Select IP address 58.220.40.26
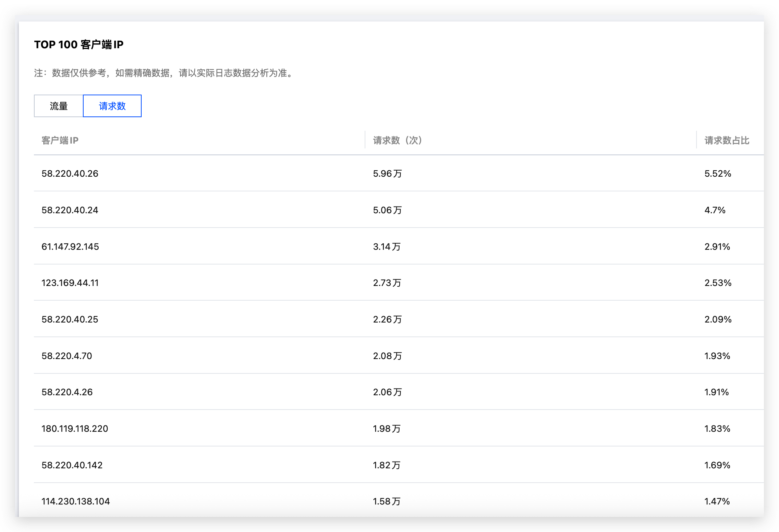 (x=70, y=174)
